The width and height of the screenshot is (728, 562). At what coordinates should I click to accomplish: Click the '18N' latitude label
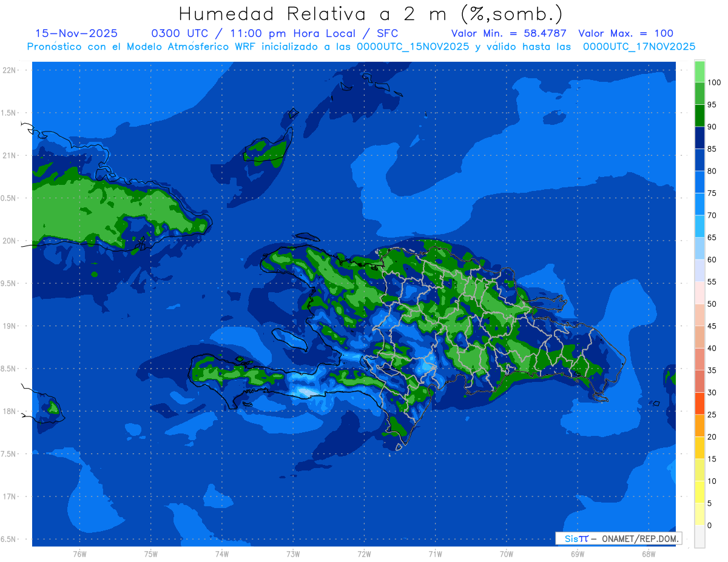pyautogui.click(x=8, y=411)
